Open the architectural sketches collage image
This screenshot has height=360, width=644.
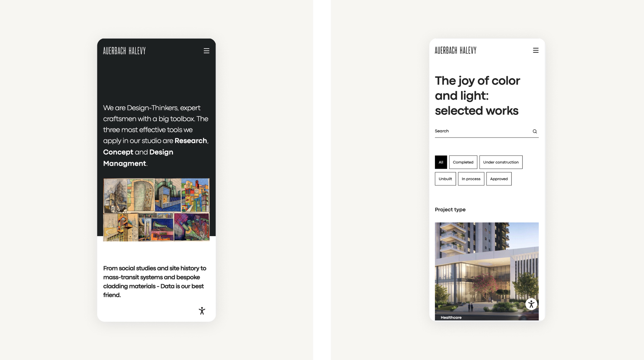(x=156, y=210)
